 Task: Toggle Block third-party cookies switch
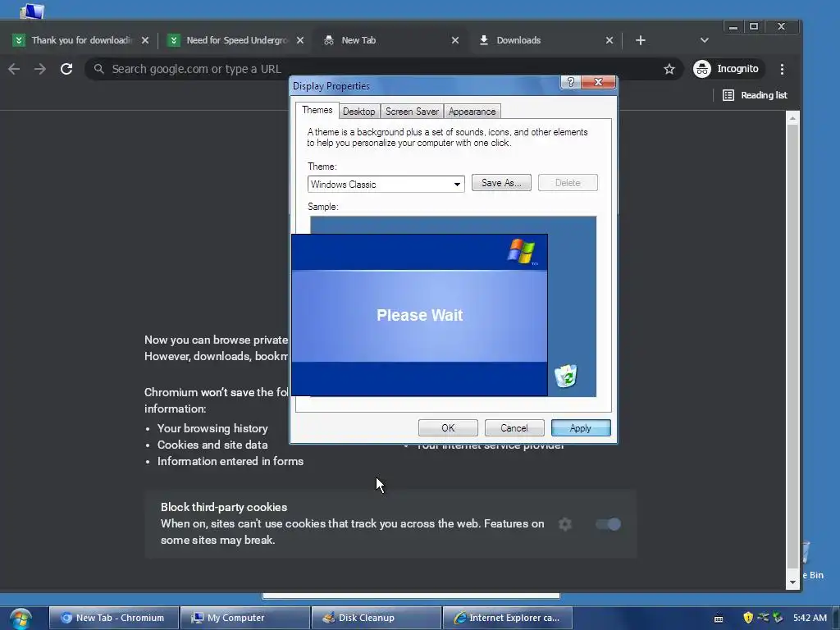click(609, 524)
